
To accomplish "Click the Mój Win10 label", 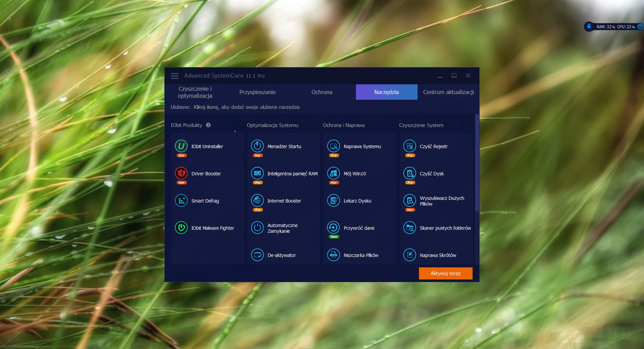I will (x=355, y=174).
